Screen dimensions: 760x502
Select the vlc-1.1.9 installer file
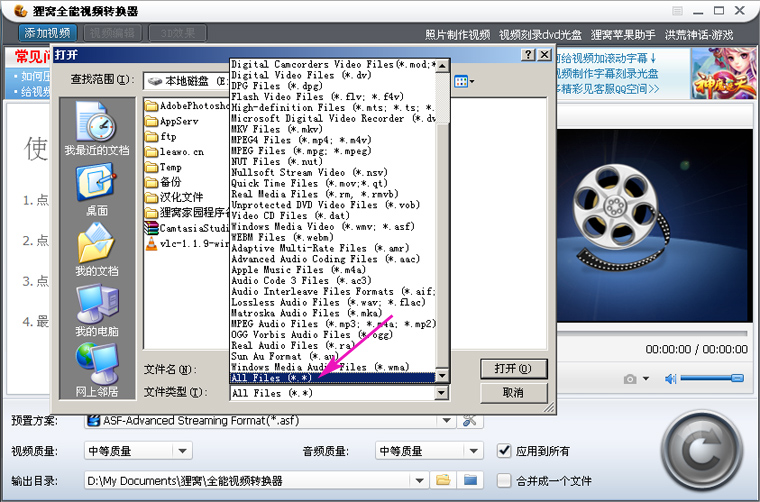(187, 244)
